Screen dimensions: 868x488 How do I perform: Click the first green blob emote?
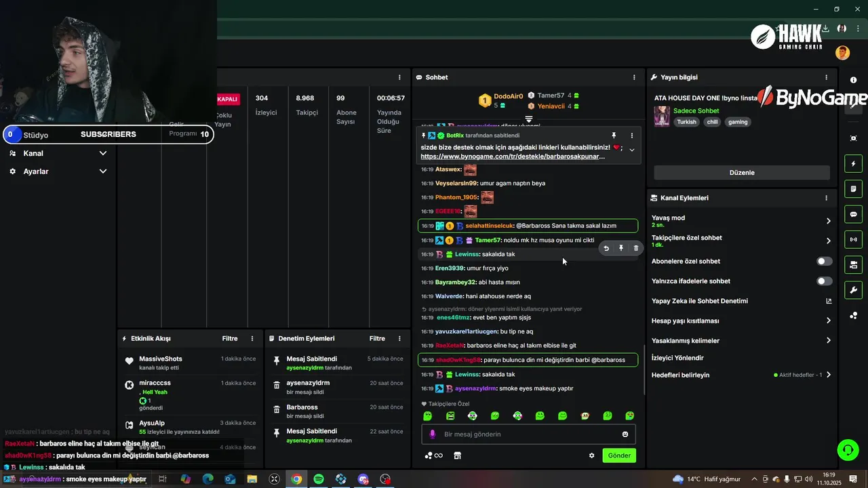coord(427,415)
